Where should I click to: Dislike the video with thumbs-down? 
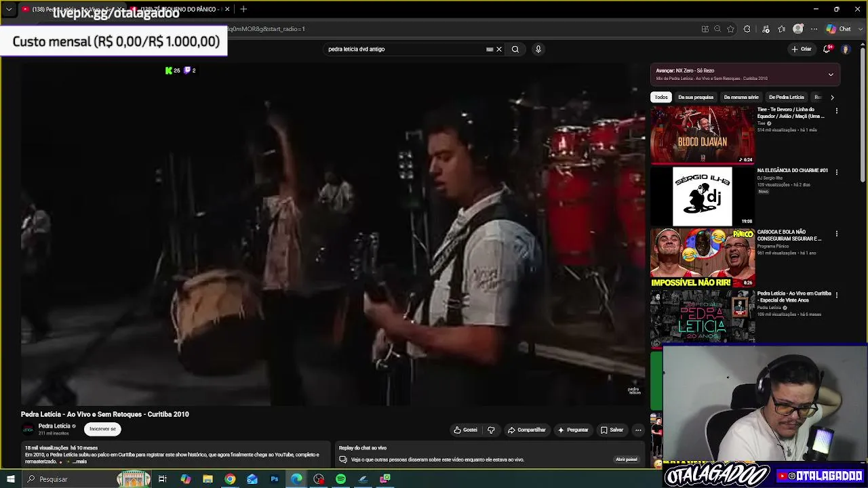(x=491, y=430)
